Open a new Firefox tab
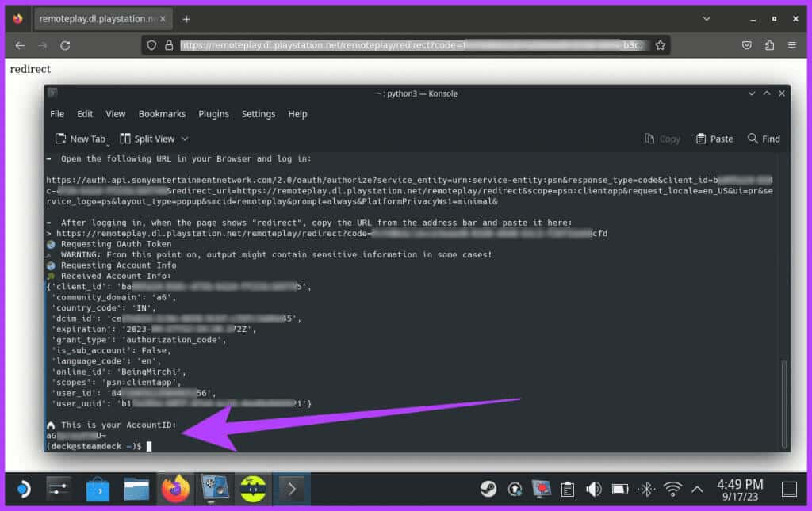The width and height of the screenshot is (812, 511). coord(186,19)
